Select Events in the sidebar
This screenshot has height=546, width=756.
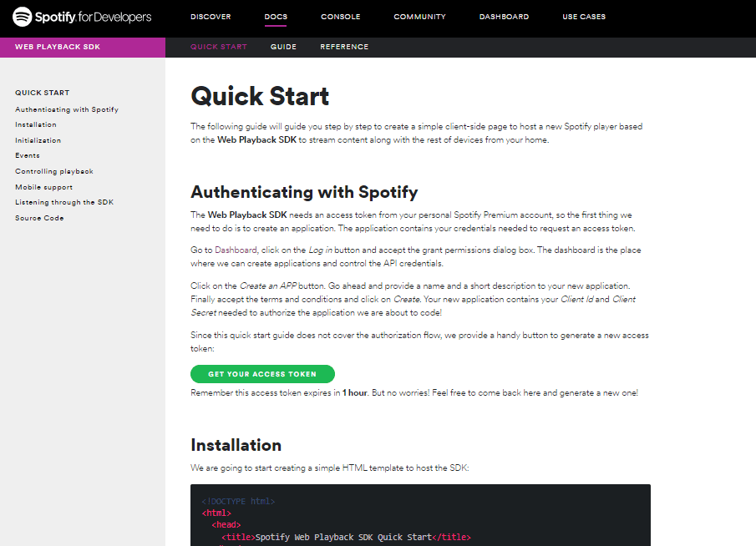(x=28, y=154)
